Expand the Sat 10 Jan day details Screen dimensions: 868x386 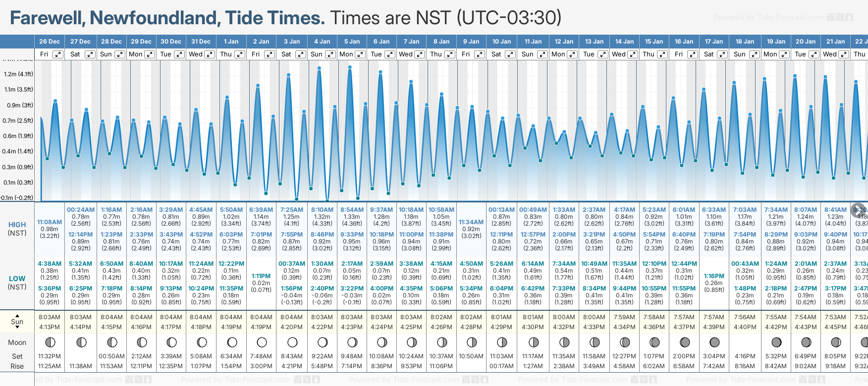coord(510,54)
